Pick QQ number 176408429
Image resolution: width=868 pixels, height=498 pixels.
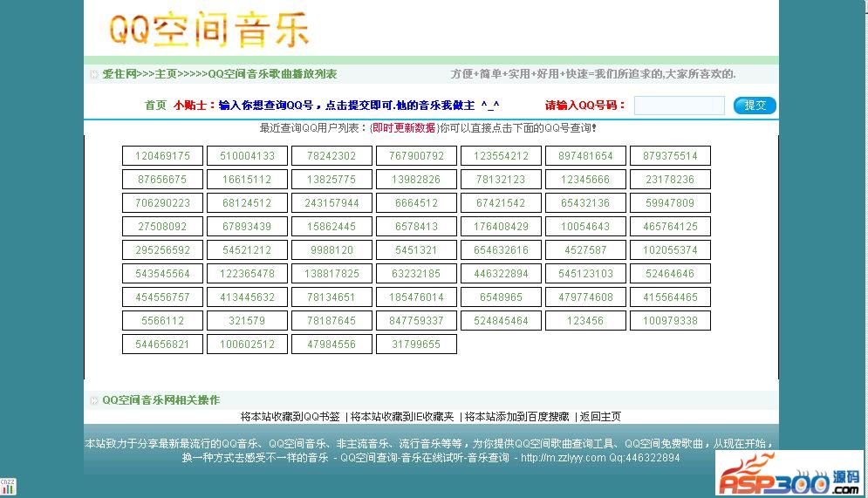coord(502,227)
